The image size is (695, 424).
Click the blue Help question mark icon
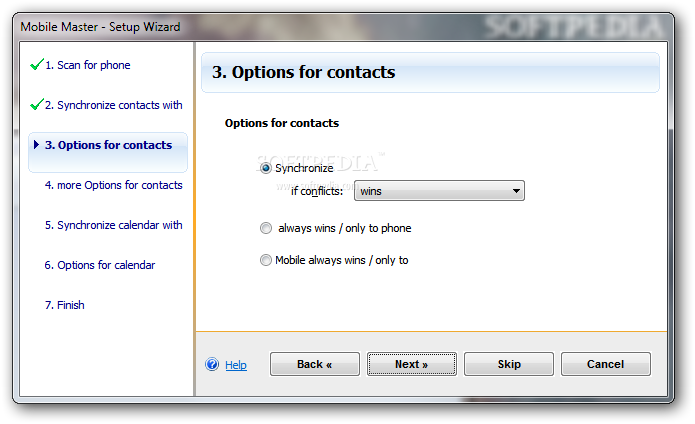[212, 364]
